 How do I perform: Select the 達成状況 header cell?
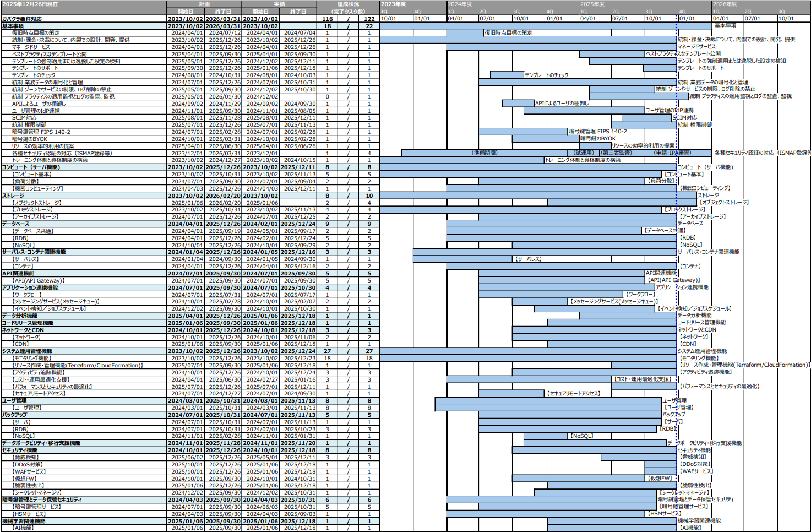click(x=348, y=4)
